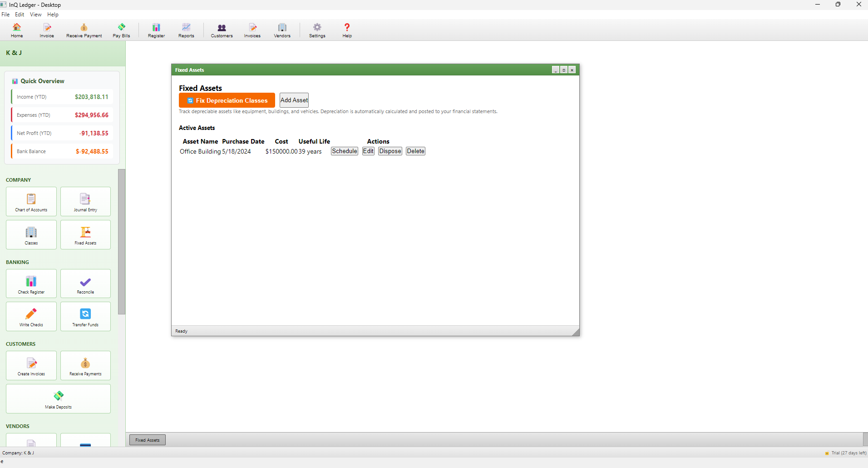The height and width of the screenshot is (468, 868).
Task: Click Fix Depreciation Classes button
Action: [227, 100]
